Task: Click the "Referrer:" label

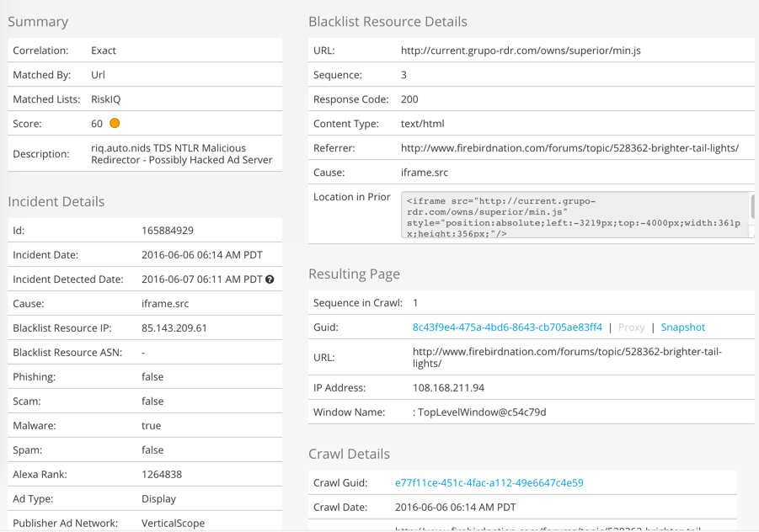Action: 334,148
